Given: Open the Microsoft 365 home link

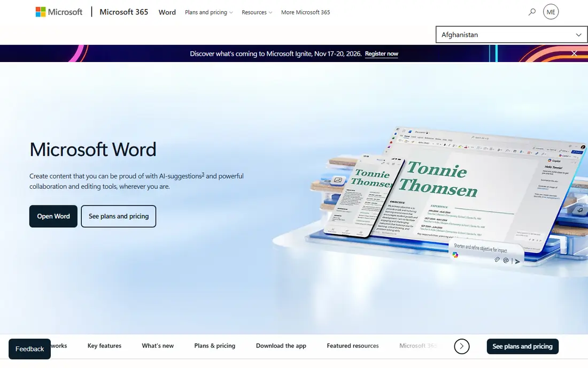Looking at the screenshot, I should pos(124,12).
